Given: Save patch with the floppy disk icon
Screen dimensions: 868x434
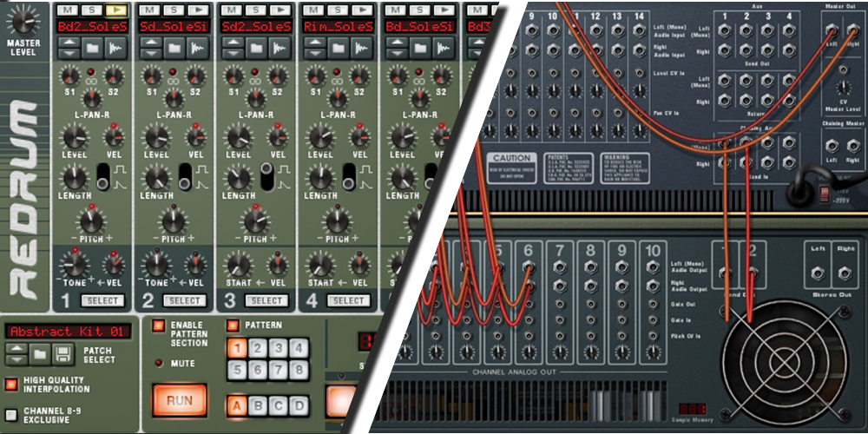Looking at the screenshot, I should tap(63, 354).
